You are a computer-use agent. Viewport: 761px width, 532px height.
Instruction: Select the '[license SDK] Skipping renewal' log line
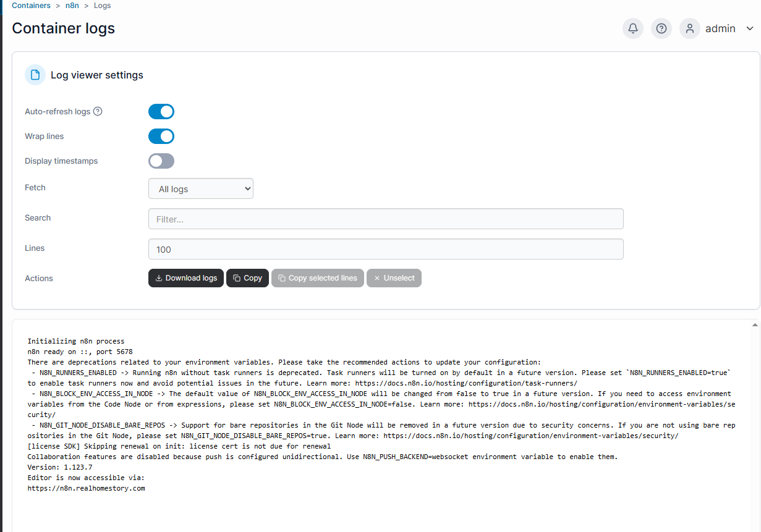(x=179, y=446)
